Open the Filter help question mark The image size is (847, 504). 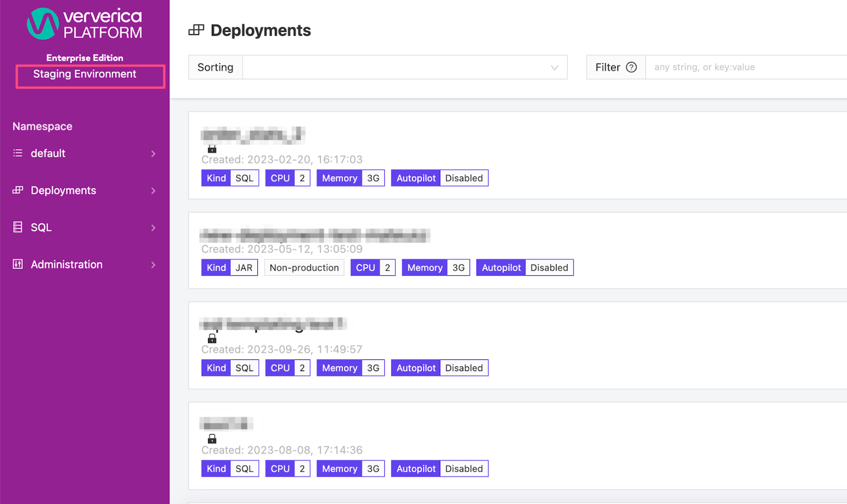[x=632, y=67]
